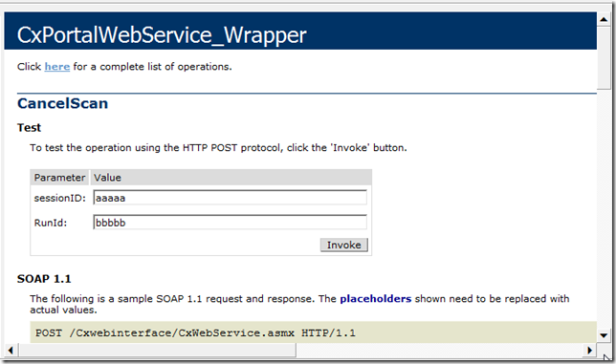616x364 pixels.
Task: Click the vertical scrollbar up arrow
Action: pyautogui.click(x=604, y=19)
